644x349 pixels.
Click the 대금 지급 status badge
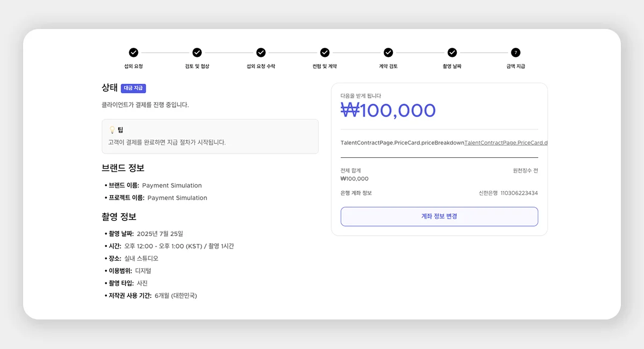[x=133, y=88]
